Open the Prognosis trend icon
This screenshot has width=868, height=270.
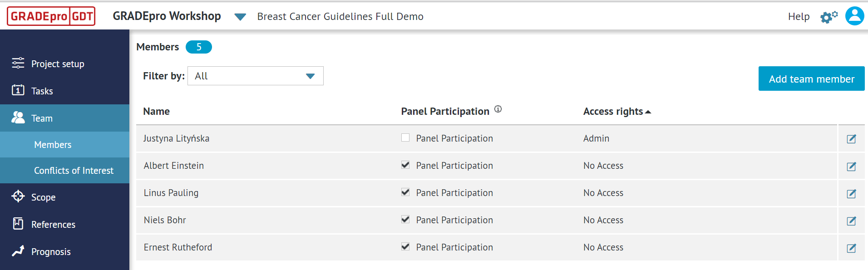pos(18,251)
